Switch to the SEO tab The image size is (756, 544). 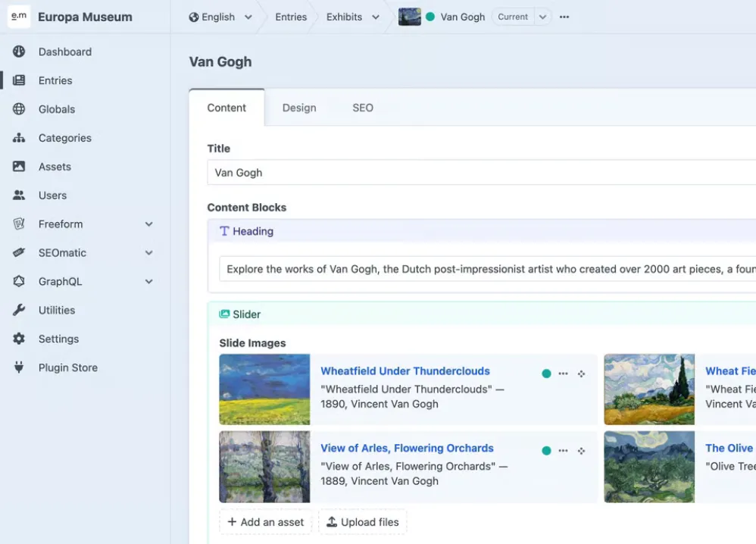pyautogui.click(x=363, y=108)
